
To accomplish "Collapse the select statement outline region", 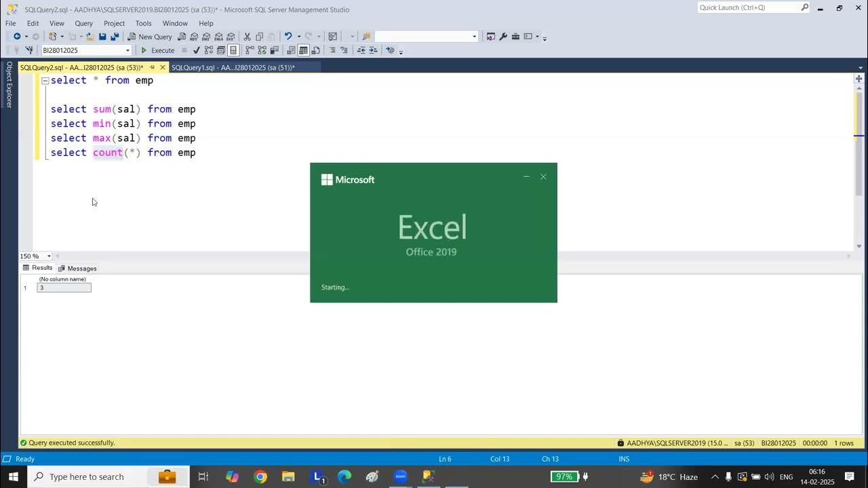I will pyautogui.click(x=45, y=80).
